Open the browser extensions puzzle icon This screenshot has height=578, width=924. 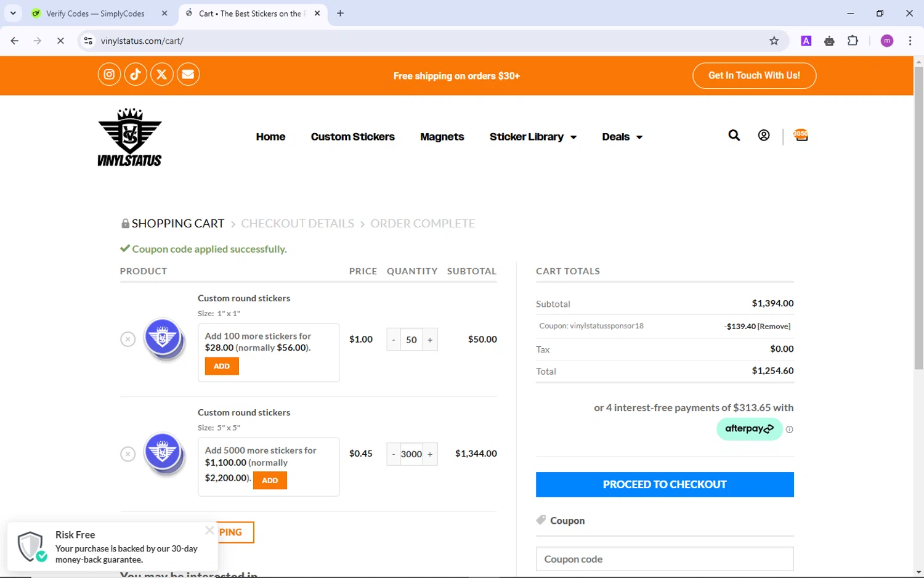tap(853, 41)
